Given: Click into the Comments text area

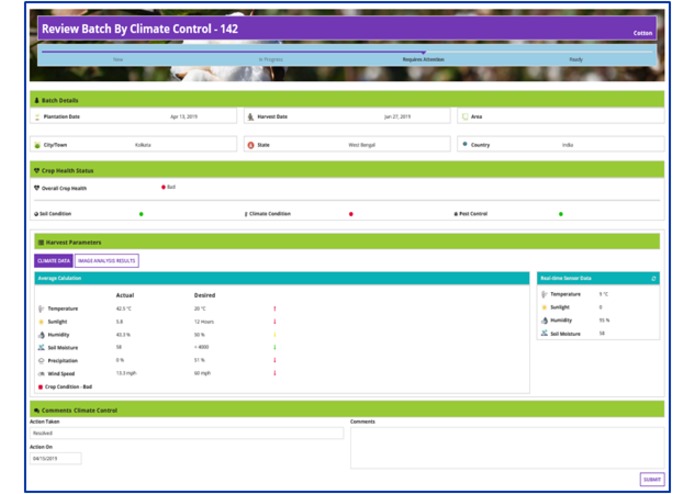Looking at the screenshot, I should click(x=507, y=448).
